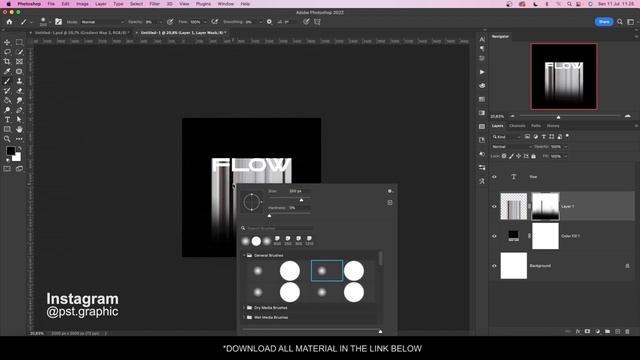This screenshot has height=360, width=640.
Task: Open brush settings panel icon in options bar
Action: click(58, 22)
